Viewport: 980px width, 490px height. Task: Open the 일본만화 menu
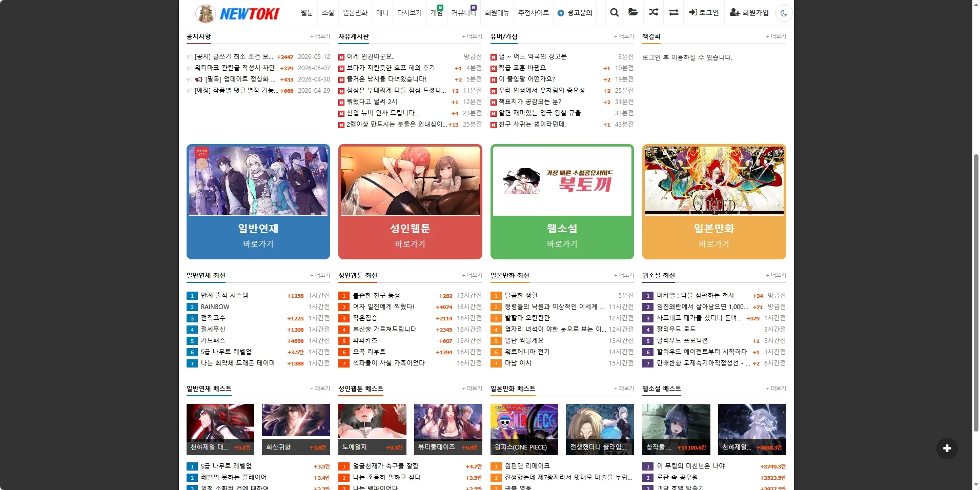point(355,13)
